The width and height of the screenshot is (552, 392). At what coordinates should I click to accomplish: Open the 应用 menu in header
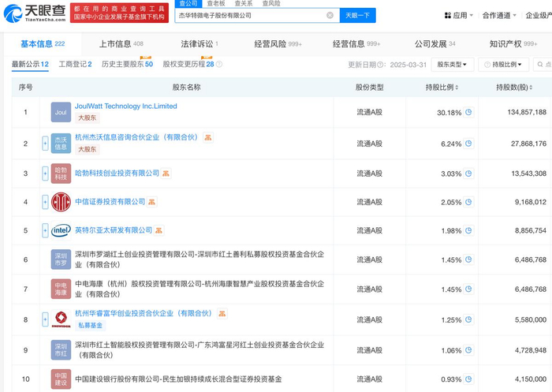point(456,15)
